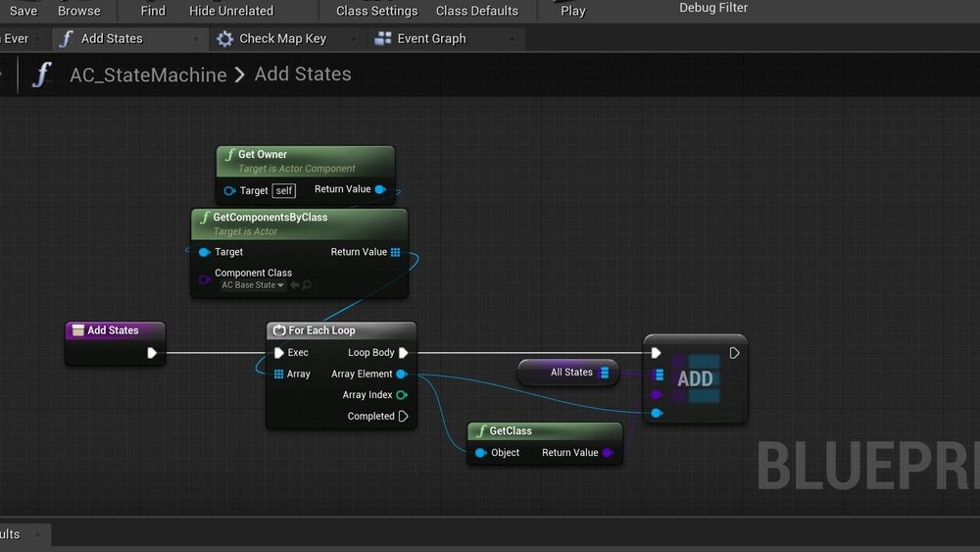Click AC_StateMachine in the breadcrumb
980x552 pixels.
click(148, 75)
